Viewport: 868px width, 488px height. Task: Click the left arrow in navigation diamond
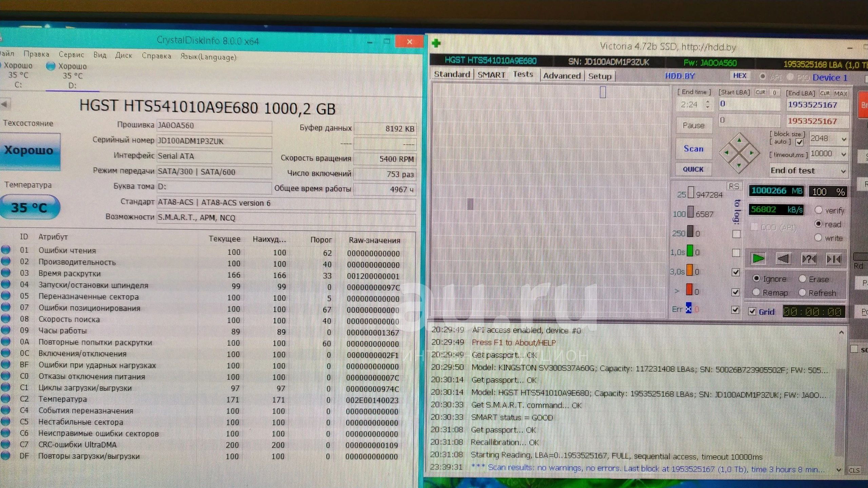coord(726,153)
